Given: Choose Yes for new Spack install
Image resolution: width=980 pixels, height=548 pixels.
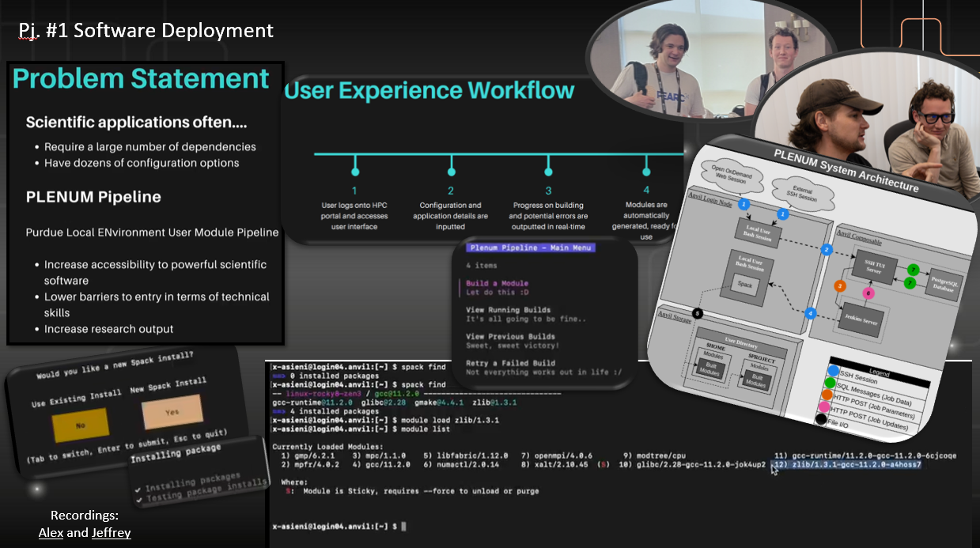Looking at the screenshot, I should coord(172,413).
